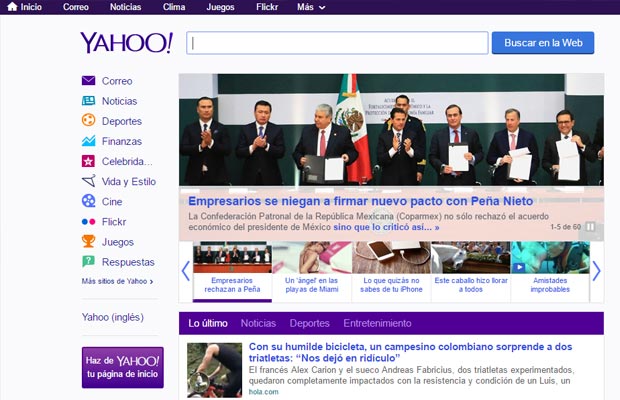Pause the news slideshow
Screen dimensions: 620x400
coord(590,226)
